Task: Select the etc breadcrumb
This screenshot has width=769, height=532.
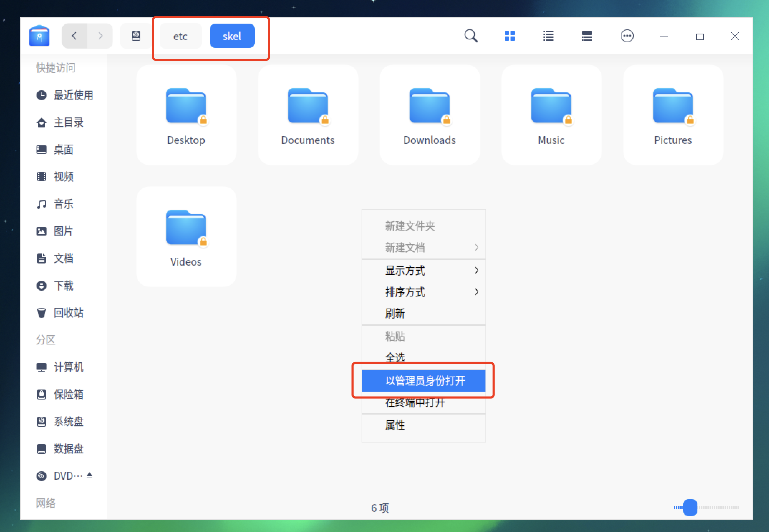Action: [180, 36]
